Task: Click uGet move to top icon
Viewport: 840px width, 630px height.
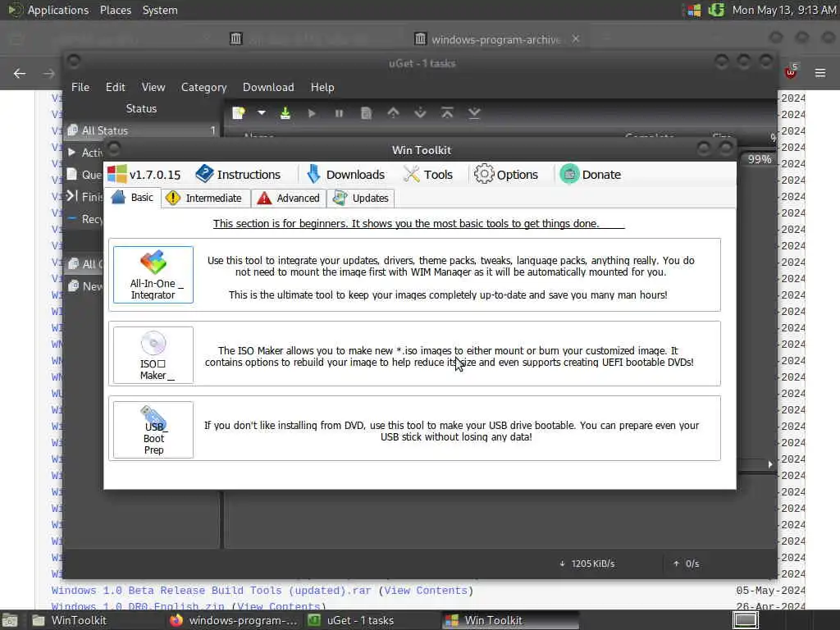Action: point(447,113)
